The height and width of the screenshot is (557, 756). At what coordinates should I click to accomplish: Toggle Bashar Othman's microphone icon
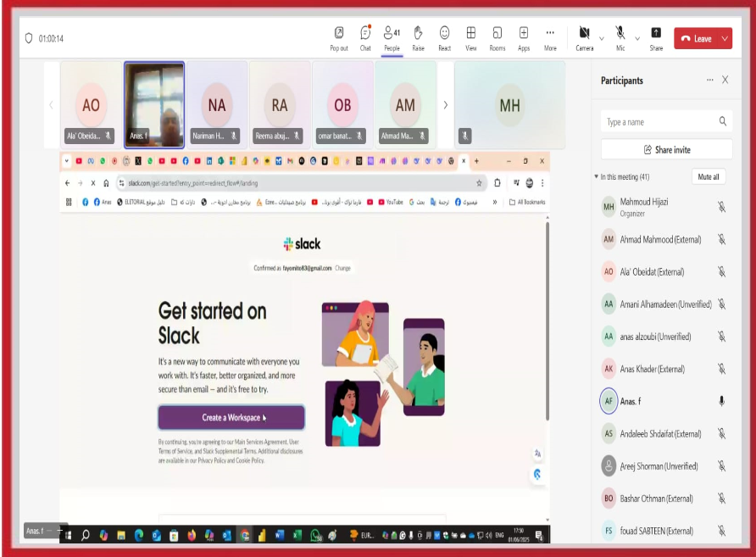tap(722, 499)
